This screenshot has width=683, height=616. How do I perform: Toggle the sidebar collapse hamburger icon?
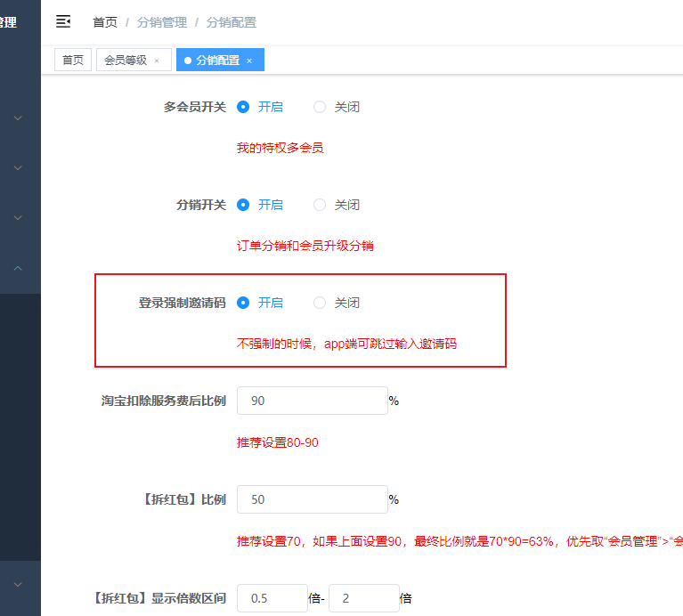coord(63,21)
